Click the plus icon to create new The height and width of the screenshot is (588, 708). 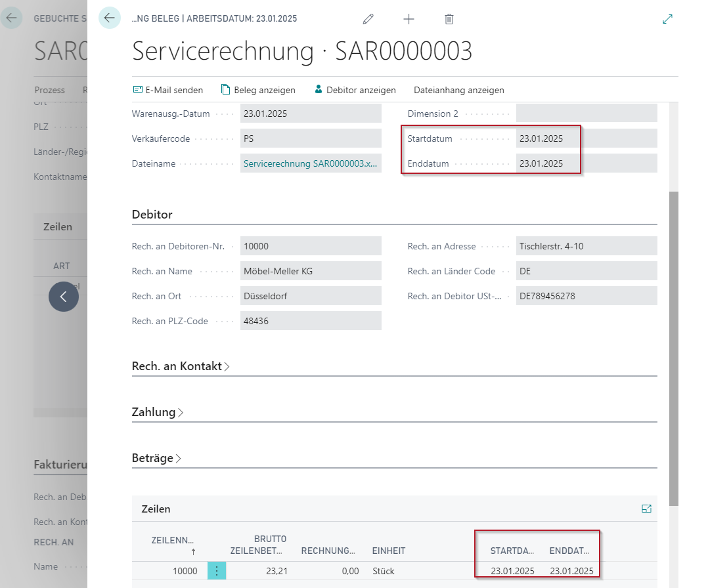point(409,19)
